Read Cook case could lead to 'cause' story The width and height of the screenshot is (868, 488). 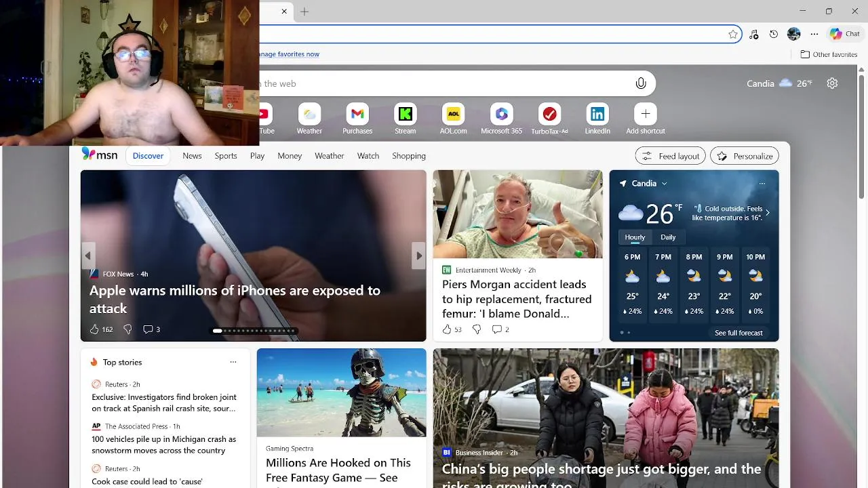coord(147,481)
